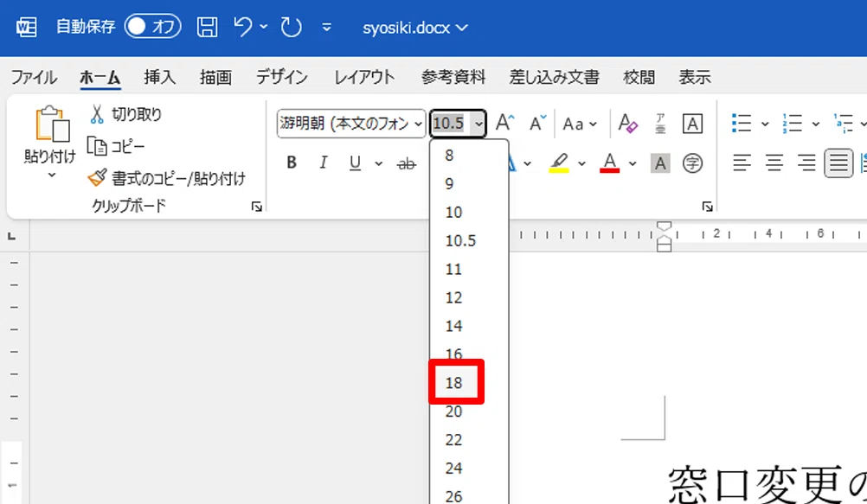Open the ファイル tab

coord(34,77)
